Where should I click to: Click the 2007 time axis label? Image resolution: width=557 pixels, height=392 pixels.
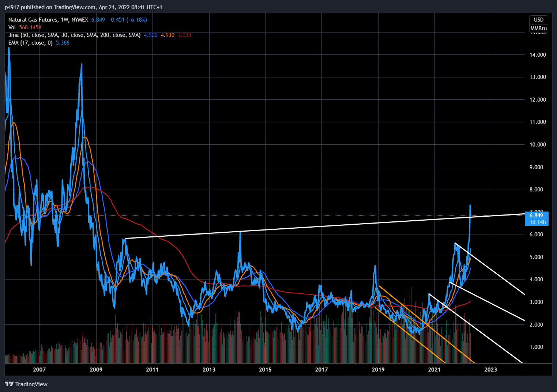39,370
